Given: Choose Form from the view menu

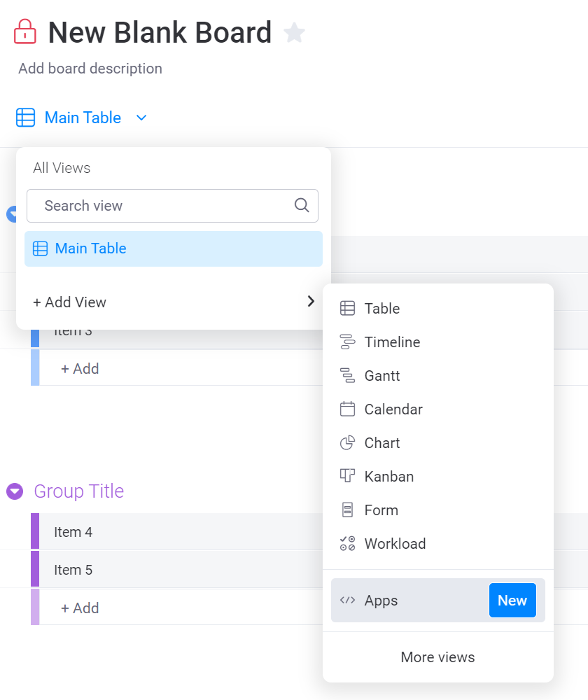Looking at the screenshot, I should point(381,510).
